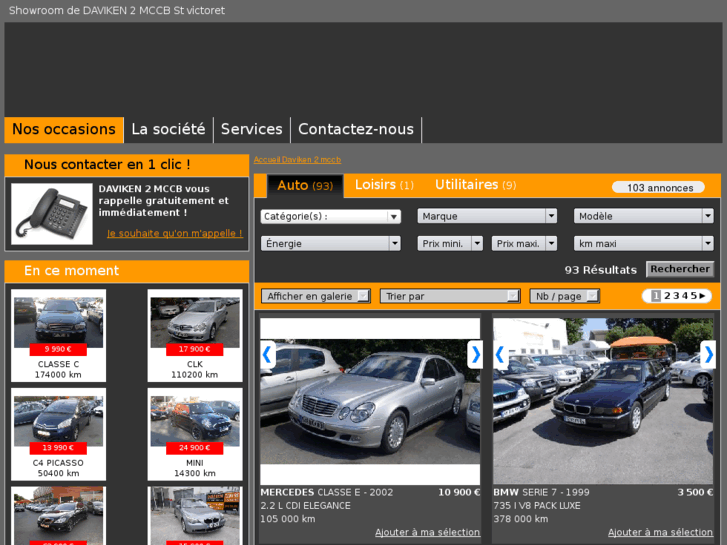Open the Prix maxi. dropdown
The image size is (727, 545).
(x=524, y=244)
